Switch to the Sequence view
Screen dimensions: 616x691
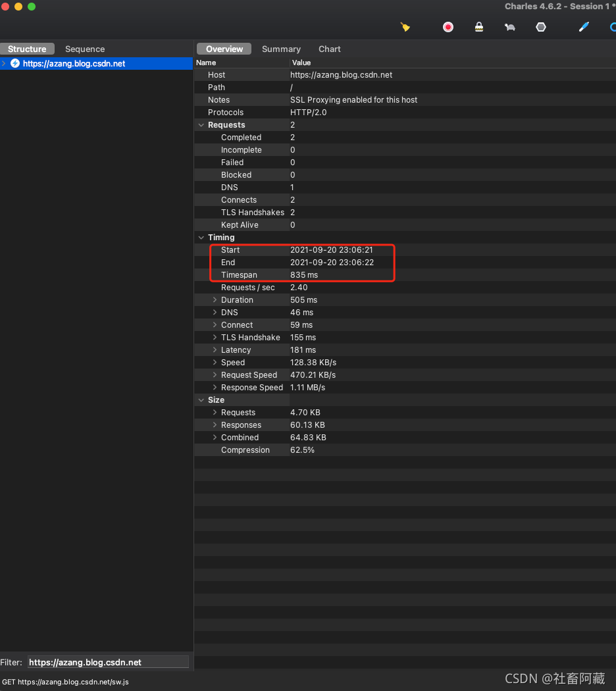point(85,49)
